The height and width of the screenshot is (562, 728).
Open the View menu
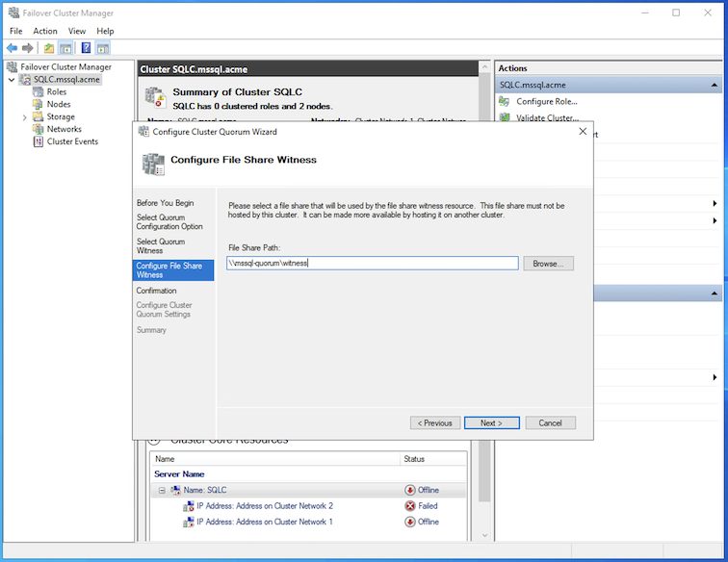click(77, 31)
